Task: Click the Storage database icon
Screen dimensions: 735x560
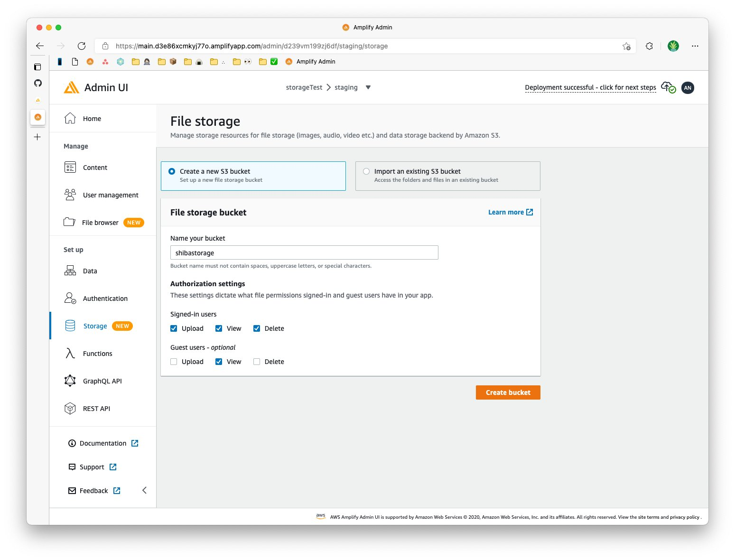Action: point(70,326)
